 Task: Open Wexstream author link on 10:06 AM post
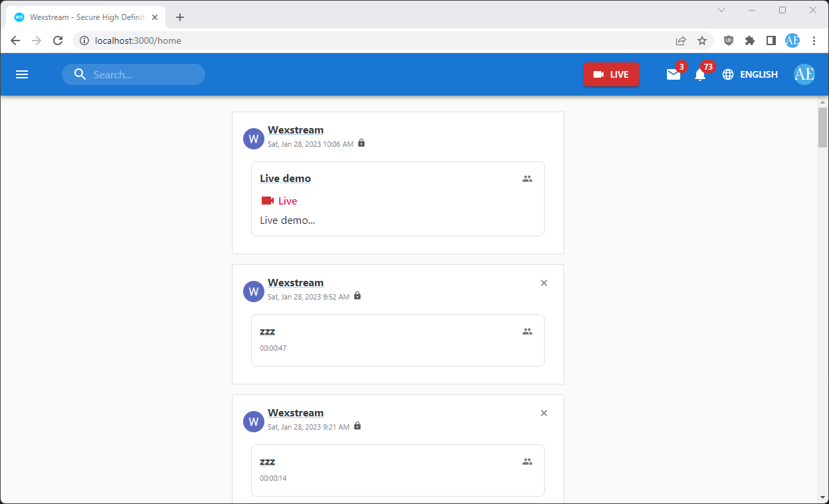click(x=296, y=130)
